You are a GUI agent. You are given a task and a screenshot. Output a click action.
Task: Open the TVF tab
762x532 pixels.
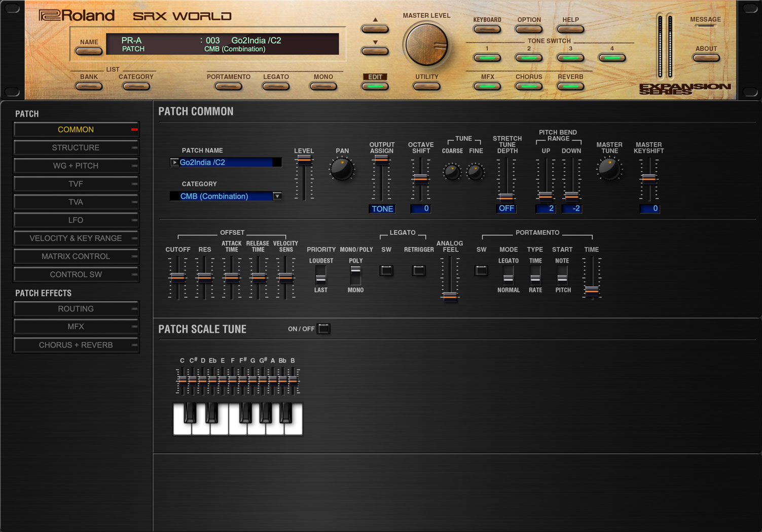76,184
